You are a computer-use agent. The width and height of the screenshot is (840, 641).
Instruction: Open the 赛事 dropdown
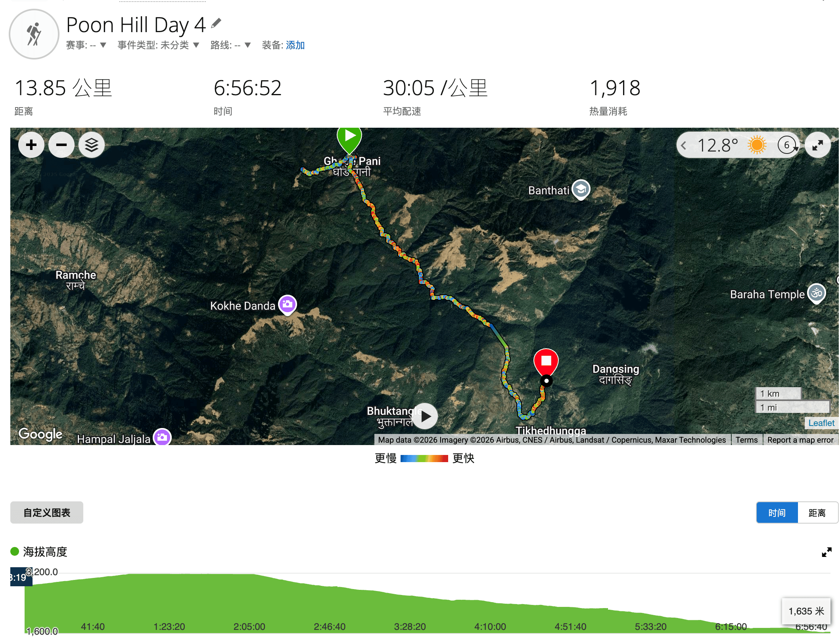[86, 45]
